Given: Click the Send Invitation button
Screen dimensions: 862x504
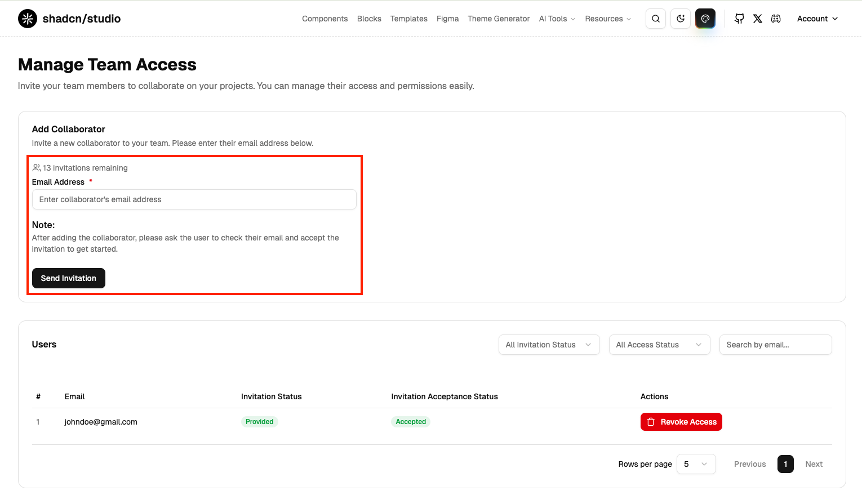Looking at the screenshot, I should click(x=69, y=278).
